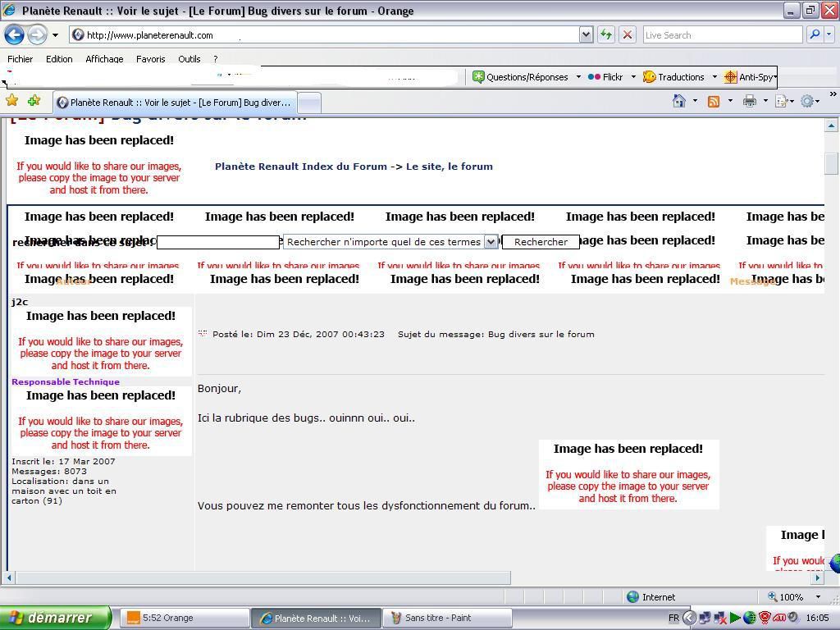Show more toolbar items with the chevron
This screenshot has width=840, height=630.
(x=833, y=94)
